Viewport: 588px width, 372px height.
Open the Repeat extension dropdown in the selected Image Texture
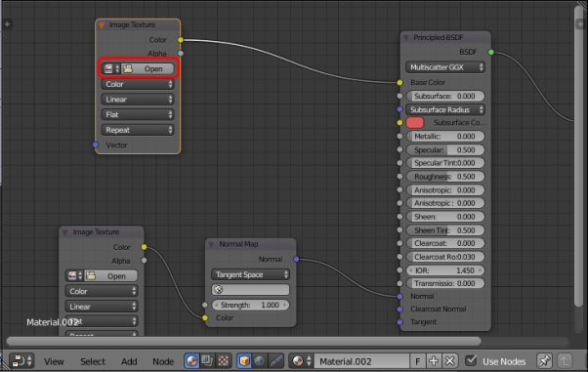[138, 130]
